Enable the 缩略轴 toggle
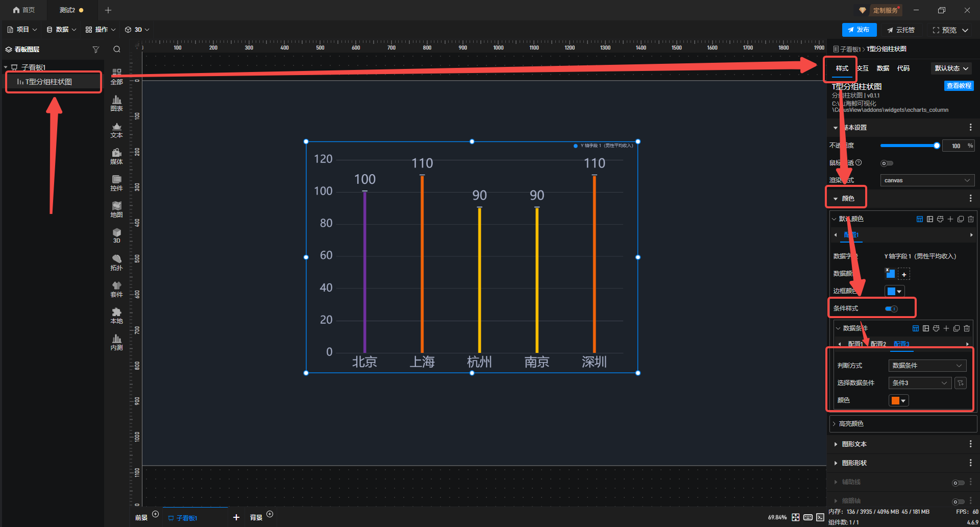980x527 pixels. 958,501
